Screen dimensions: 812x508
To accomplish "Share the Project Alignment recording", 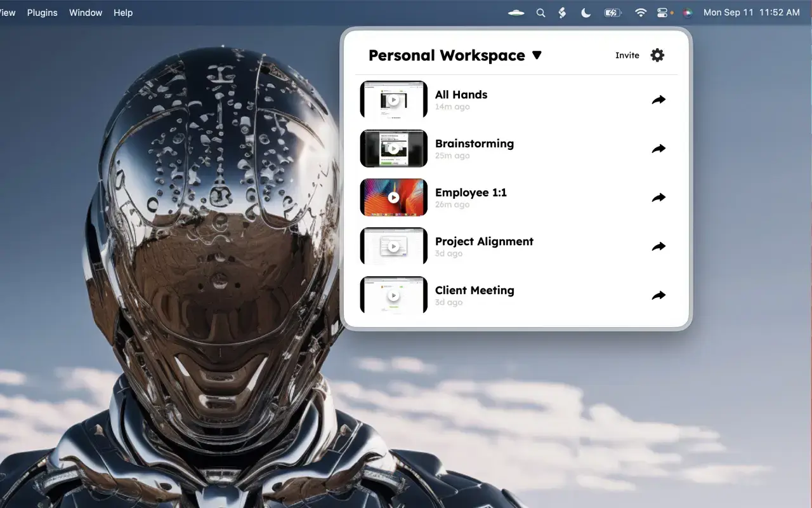I will 658,246.
